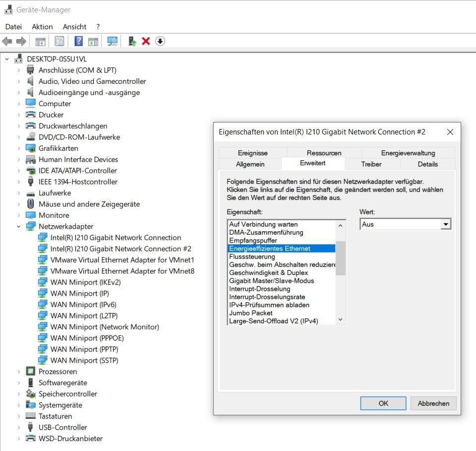Expand Anschlüsse (COM & LPT) category

[19, 70]
